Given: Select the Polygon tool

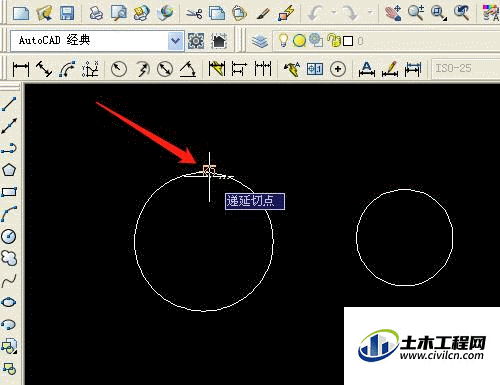Looking at the screenshot, I should point(9,170).
